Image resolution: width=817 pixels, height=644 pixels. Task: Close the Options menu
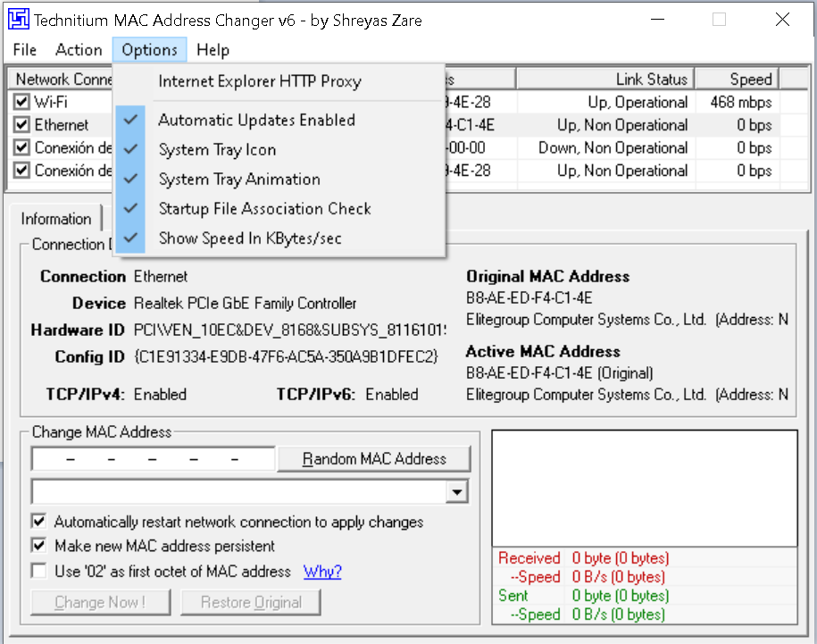pos(149,50)
